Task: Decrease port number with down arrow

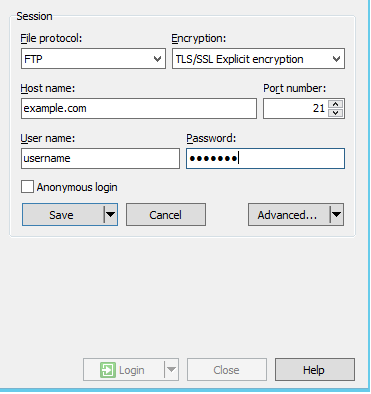Action: tap(336, 113)
